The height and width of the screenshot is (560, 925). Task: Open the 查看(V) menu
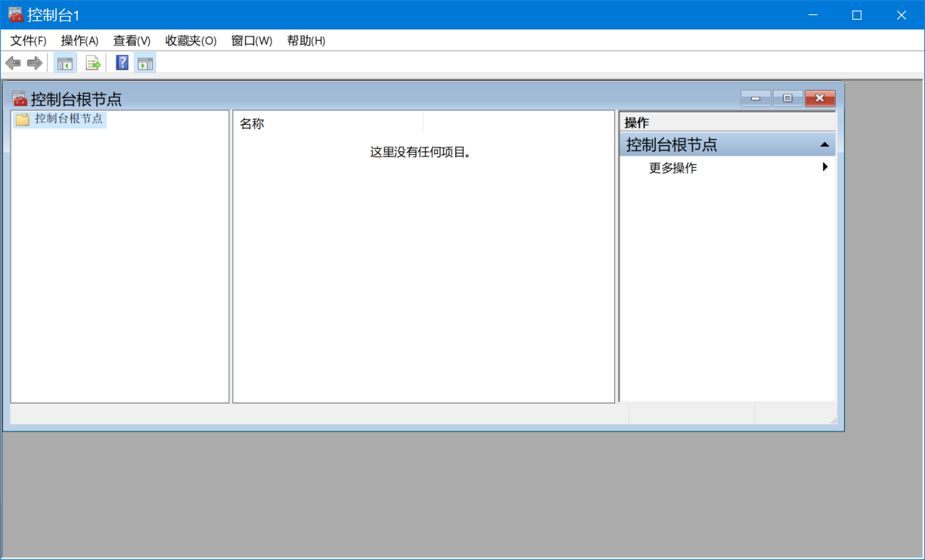tap(132, 41)
